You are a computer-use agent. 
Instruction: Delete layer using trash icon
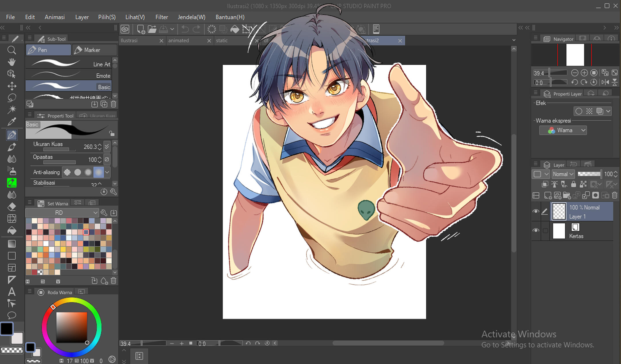(x=615, y=196)
